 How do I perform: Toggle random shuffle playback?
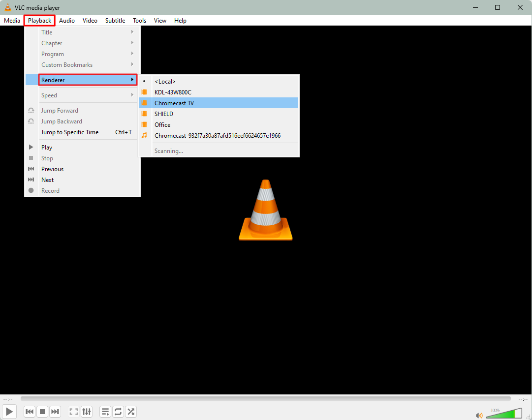tap(131, 412)
